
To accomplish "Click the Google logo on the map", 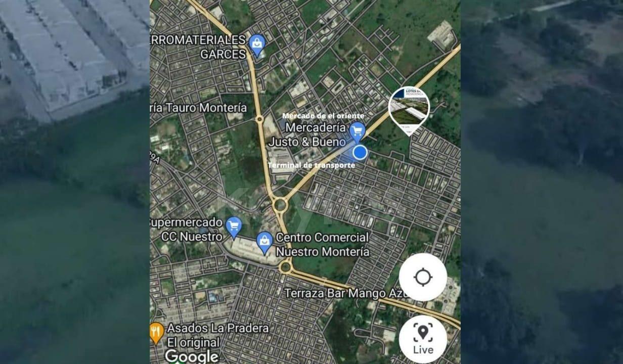I will tap(192, 356).
